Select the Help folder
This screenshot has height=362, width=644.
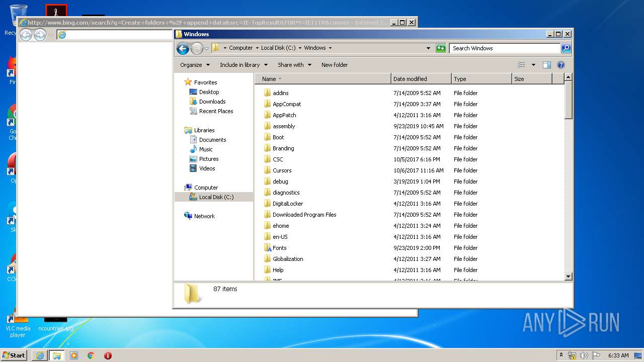click(x=278, y=270)
